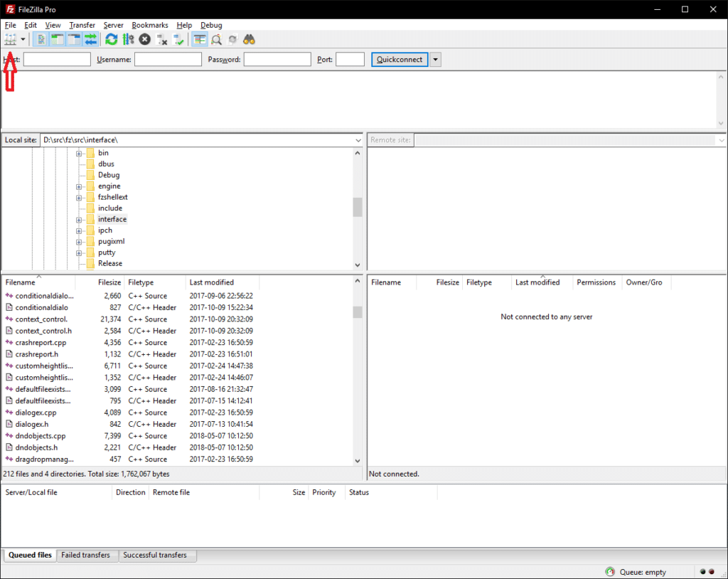
Task: Open the Edit menu
Action: [31, 25]
